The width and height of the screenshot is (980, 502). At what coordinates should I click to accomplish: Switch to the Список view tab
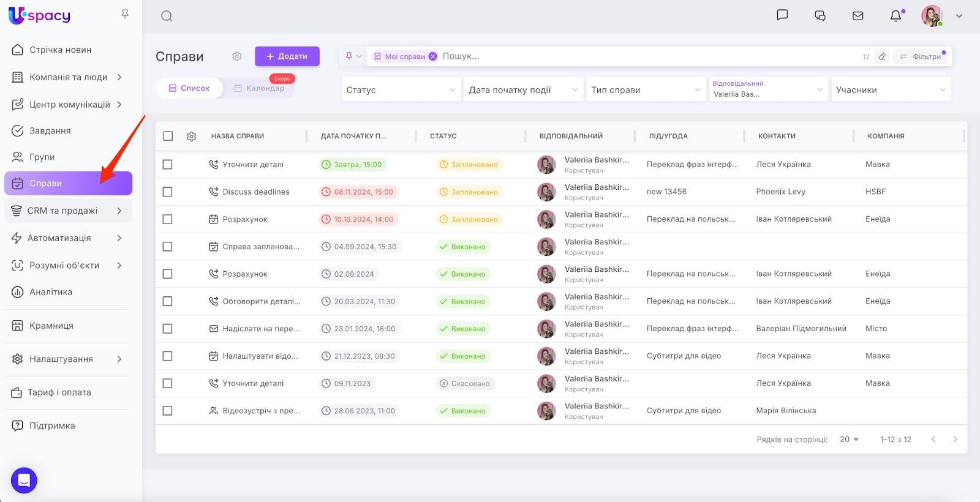(189, 88)
